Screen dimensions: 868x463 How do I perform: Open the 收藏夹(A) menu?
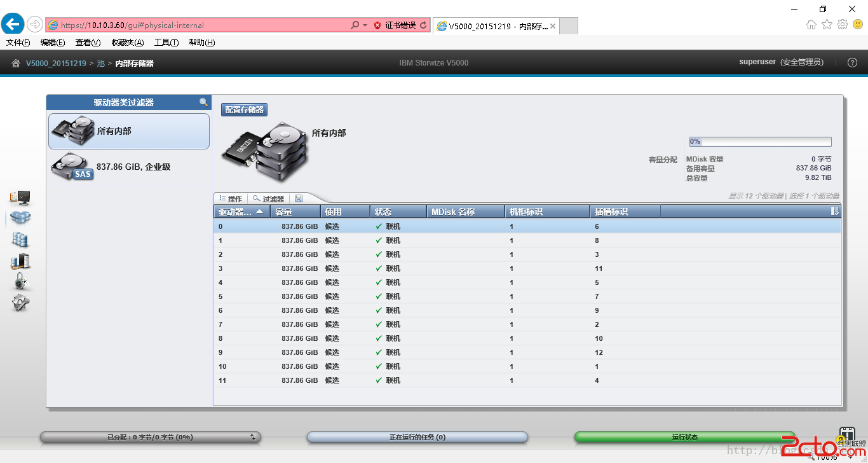pyautogui.click(x=127, y=43)
